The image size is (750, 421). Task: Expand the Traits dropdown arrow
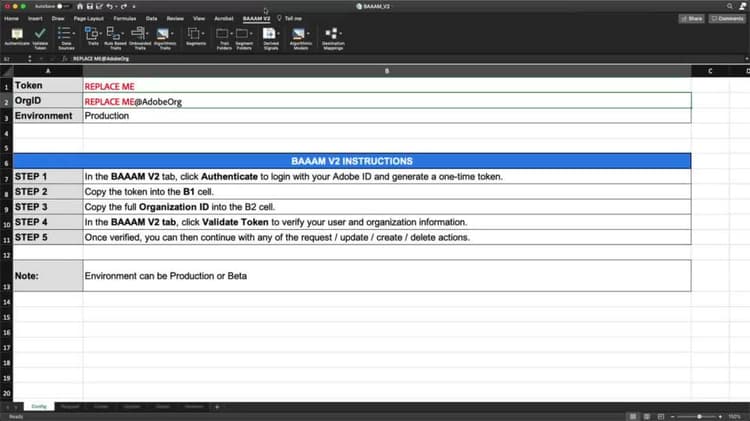tap(100, 33)
